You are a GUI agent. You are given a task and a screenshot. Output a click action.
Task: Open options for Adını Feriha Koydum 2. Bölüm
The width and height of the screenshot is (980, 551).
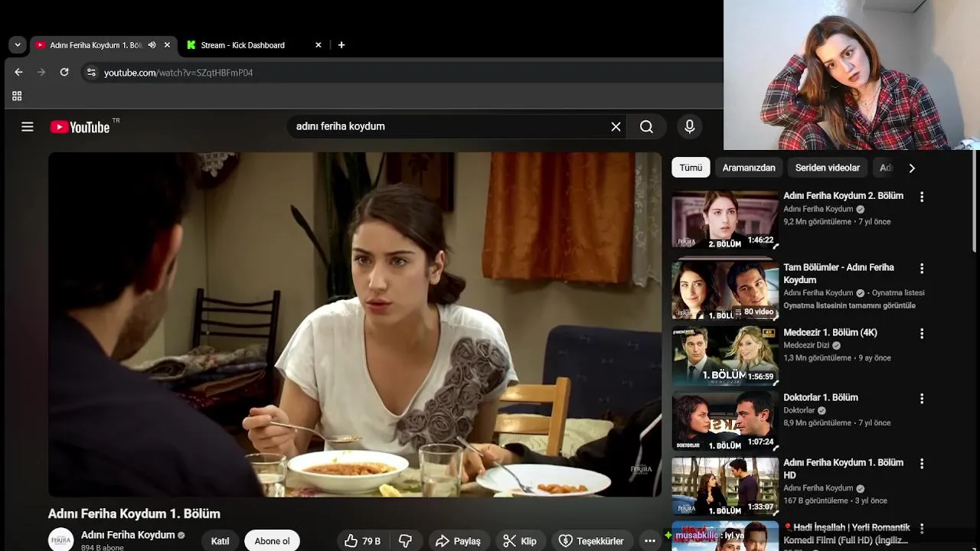[922, 197]
